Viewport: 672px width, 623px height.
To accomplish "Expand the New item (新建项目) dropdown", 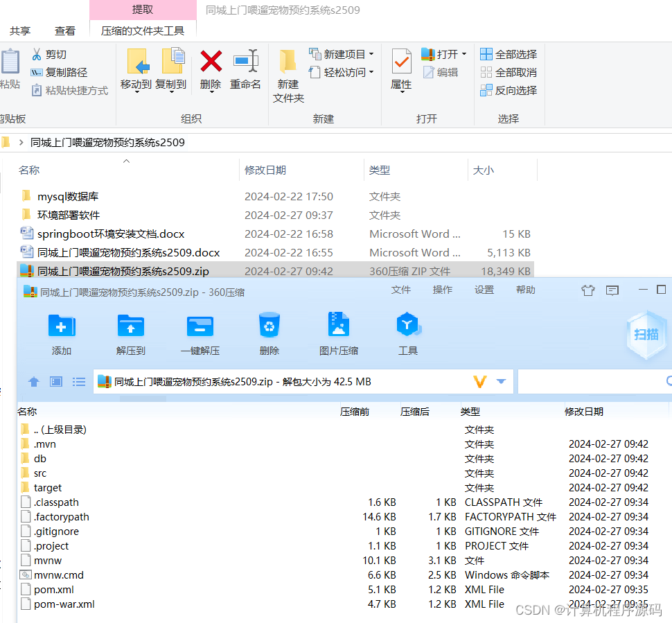I will (371, 55).
